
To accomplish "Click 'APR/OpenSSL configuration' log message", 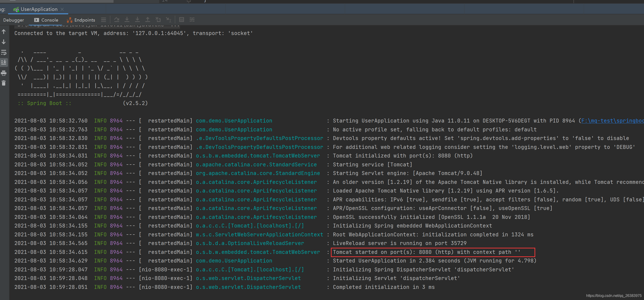I will click(443, 208).
